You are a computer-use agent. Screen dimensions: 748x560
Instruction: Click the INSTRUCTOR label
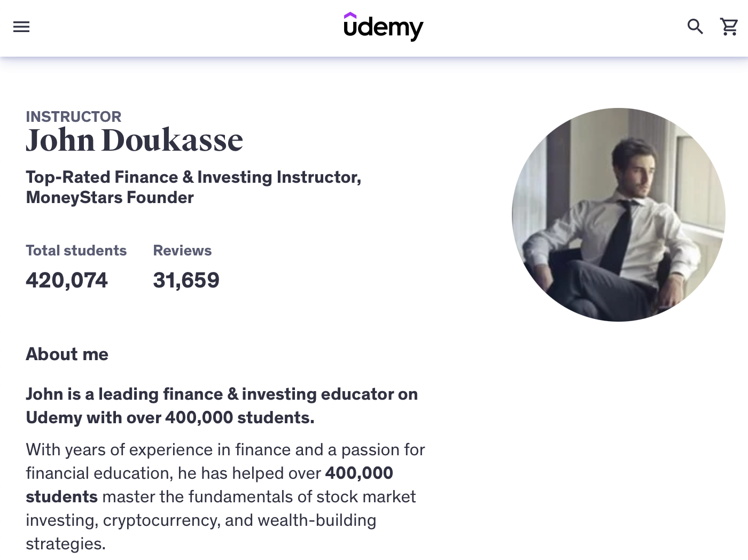click(x=74, y=116)
